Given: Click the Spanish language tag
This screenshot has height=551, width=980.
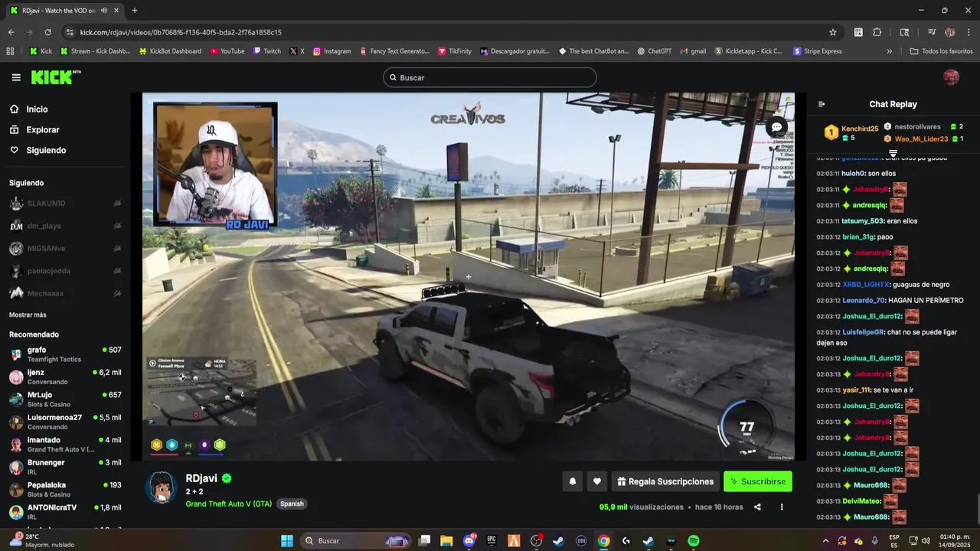Looking at the screenshot, I should coord(292,504).
